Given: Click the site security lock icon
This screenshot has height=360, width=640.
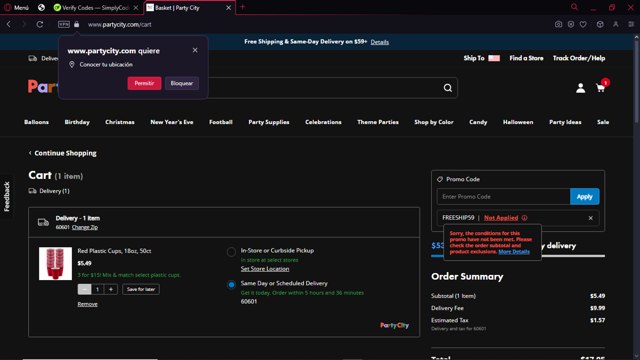Looking at the screenshot, I should point(76,24).
